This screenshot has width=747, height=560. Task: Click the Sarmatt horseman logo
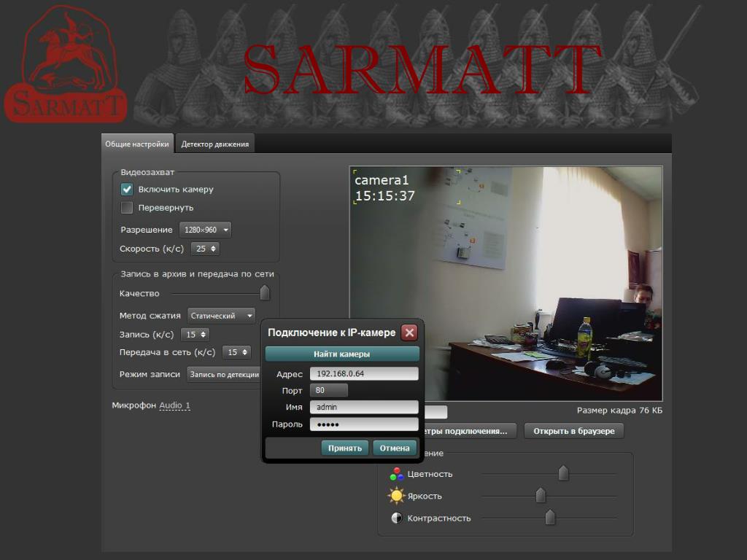(x=66, y=64)
